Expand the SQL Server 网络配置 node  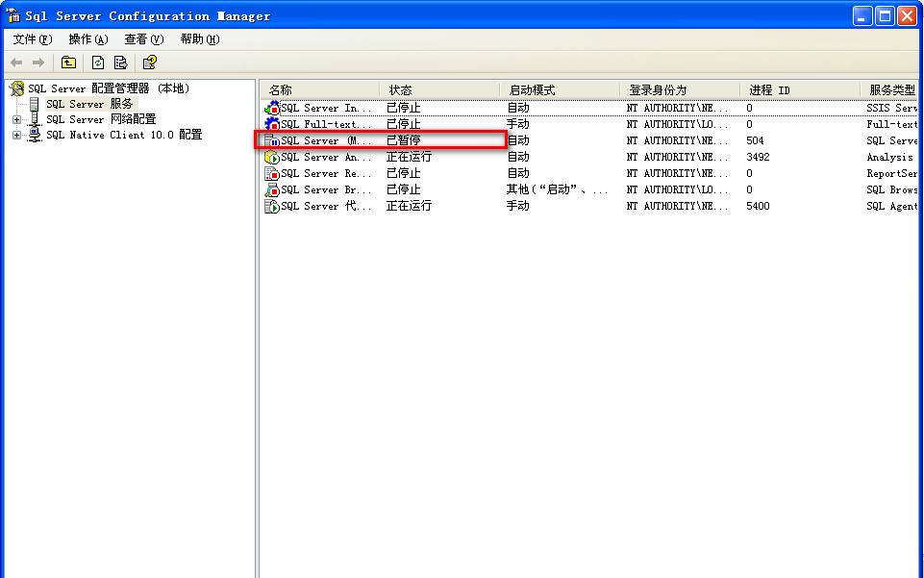[16, 119]
